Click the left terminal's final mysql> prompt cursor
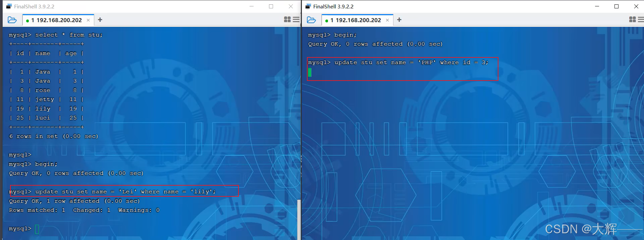 [37, 229]
